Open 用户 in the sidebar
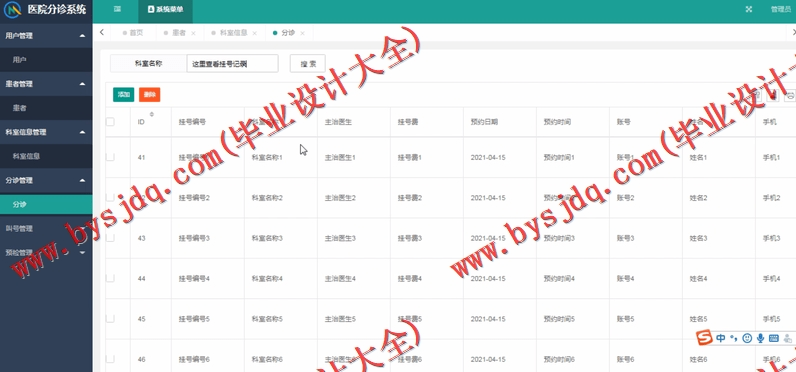The image size is (796, 372). (x=46, y=60)
